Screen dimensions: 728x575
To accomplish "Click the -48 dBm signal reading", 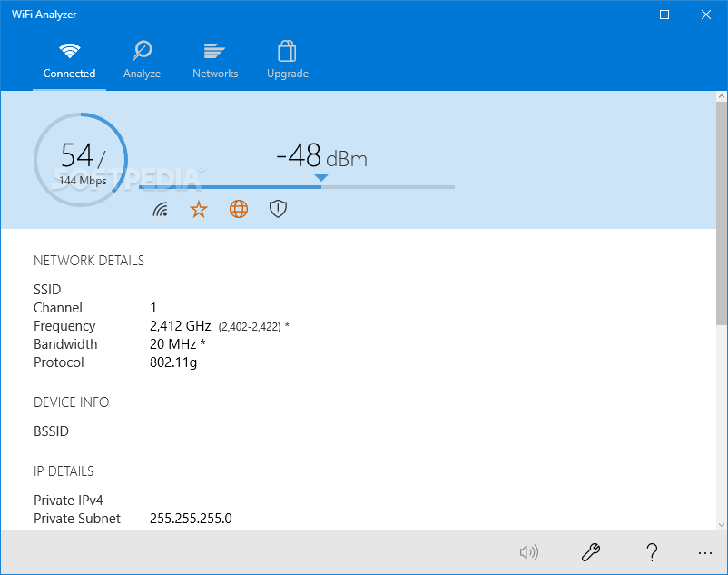I will tap(321, 155).
